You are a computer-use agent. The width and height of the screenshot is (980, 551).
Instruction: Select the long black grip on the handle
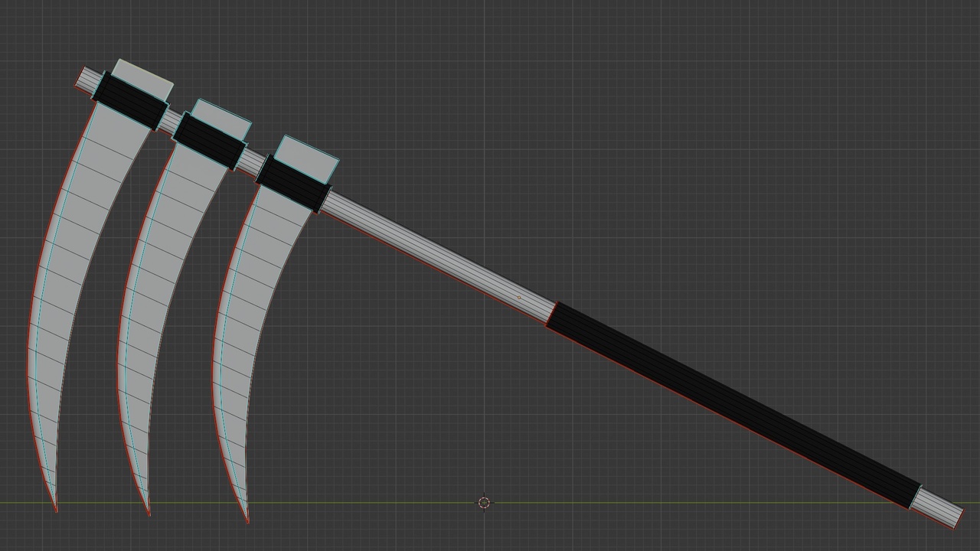point(733,405)
